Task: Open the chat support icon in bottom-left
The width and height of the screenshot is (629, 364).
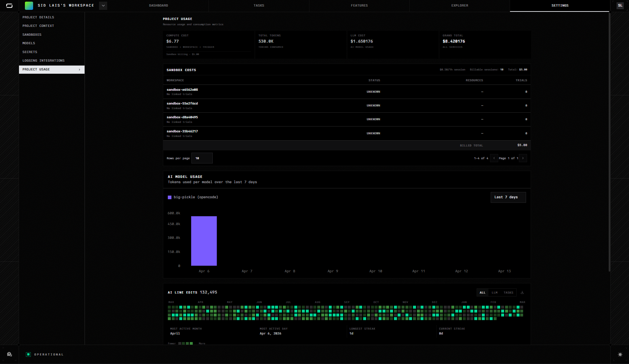Action: click(x=10, y=354)
